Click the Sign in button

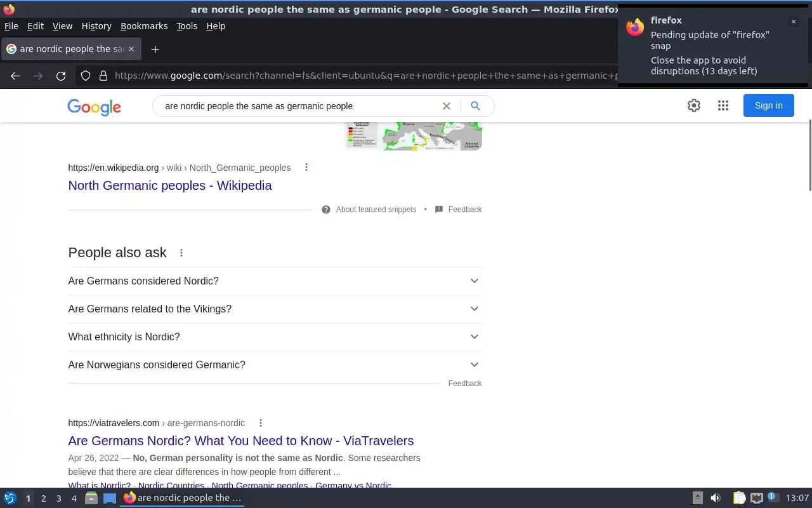click(768, 105)
